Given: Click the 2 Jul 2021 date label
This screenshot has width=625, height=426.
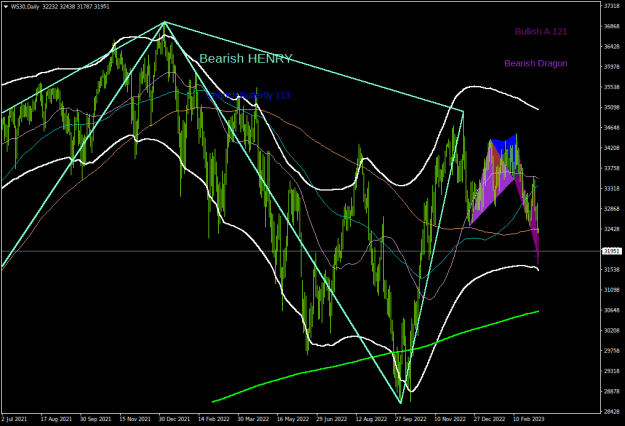Looking at the screenshot, I should [14, 419].
